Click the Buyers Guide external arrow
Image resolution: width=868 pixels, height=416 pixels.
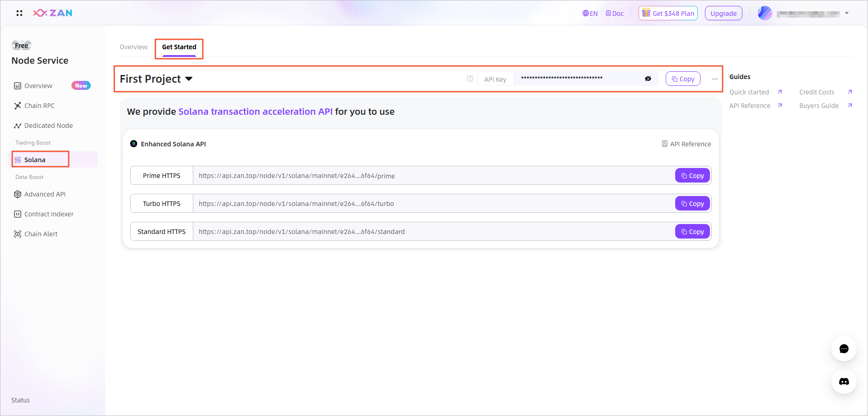[x=850, y=105]
